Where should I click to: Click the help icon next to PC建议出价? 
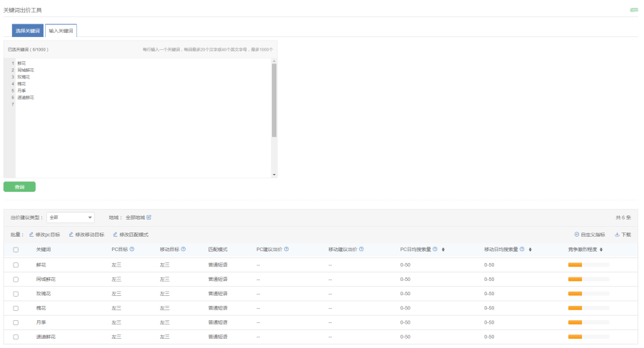coord(286,250)
